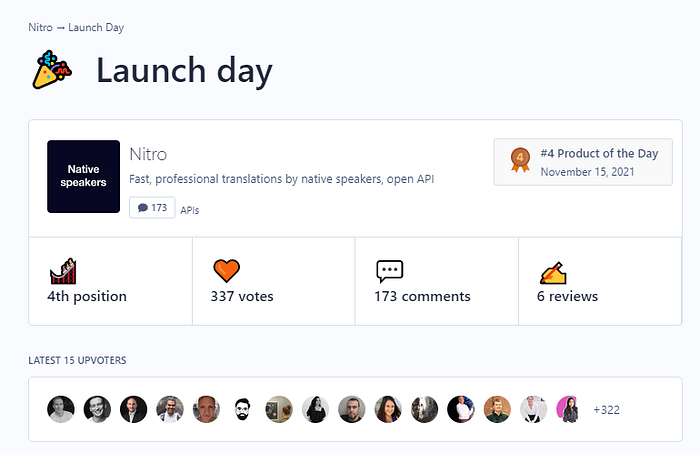Open the #4 Product of the Day badge
The width and height of the screenshot is (700, 455).
coord(583,162)
